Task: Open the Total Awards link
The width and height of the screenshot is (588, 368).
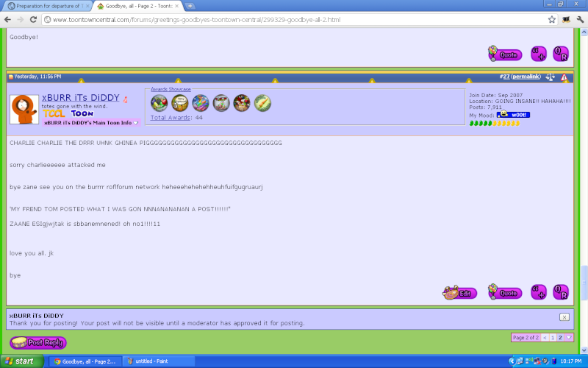Action: [171, 118]
